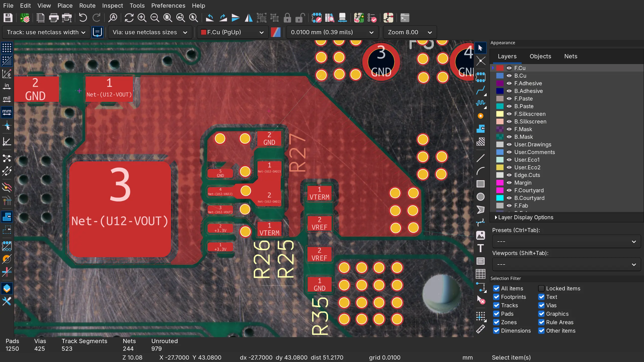Image resolution: width=644 pixels, height=362 pixels.
Task: Click the Save icon in the toolbar
Action: [x=8, y=18]
